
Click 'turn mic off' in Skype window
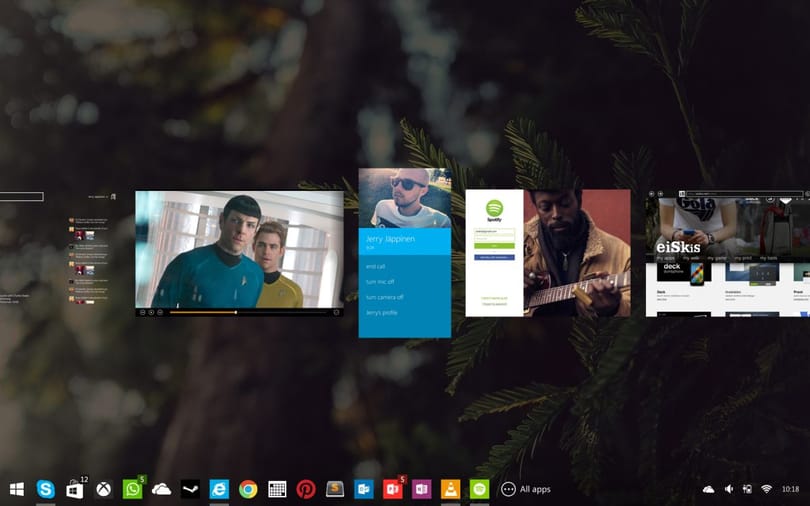pos(380,282)
